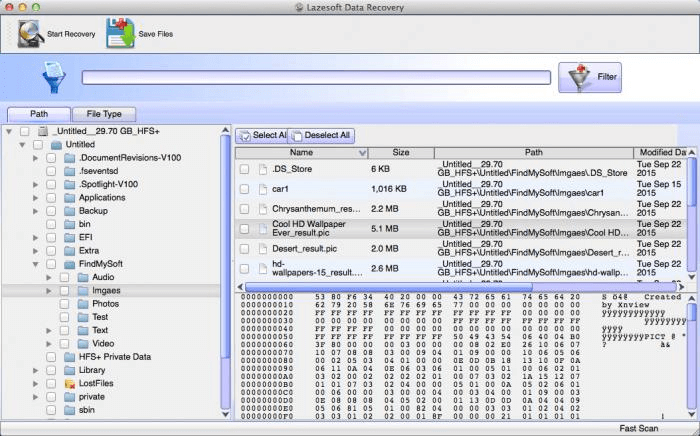Click the drive icon for _Untitled_29.70 GB_HFS+
This screenshot has height=436, width=700.
coord(42,131)
